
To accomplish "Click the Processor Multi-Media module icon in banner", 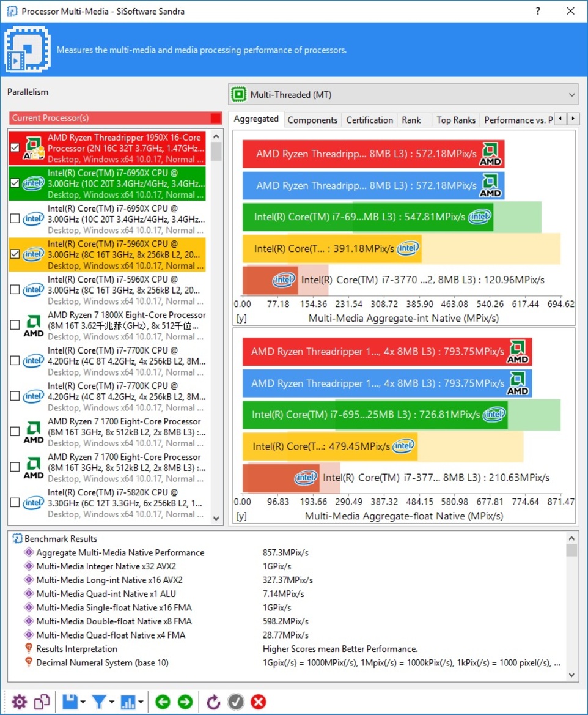I will [28, 50].
